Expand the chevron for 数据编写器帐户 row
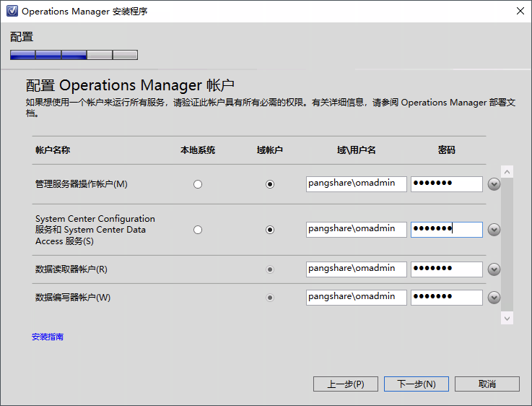532x406 pixels. click(x=494, y=298)
